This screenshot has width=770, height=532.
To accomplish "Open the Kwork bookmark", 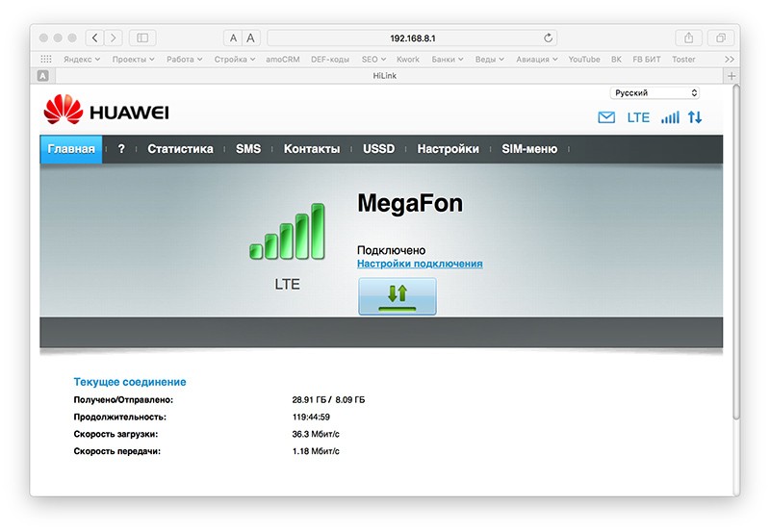I will click(x=407, y=59).
